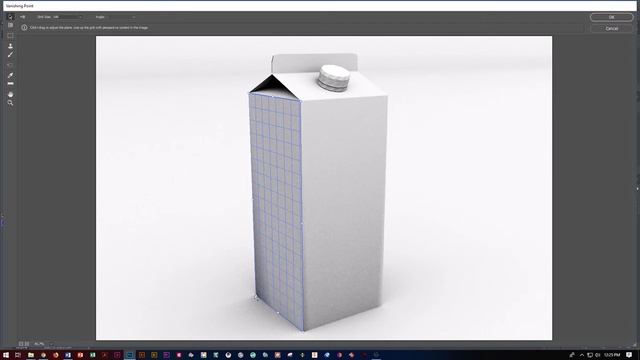Select the Transform tool
This screenshot has height=360, width=640.
click(x=10, y=65)
